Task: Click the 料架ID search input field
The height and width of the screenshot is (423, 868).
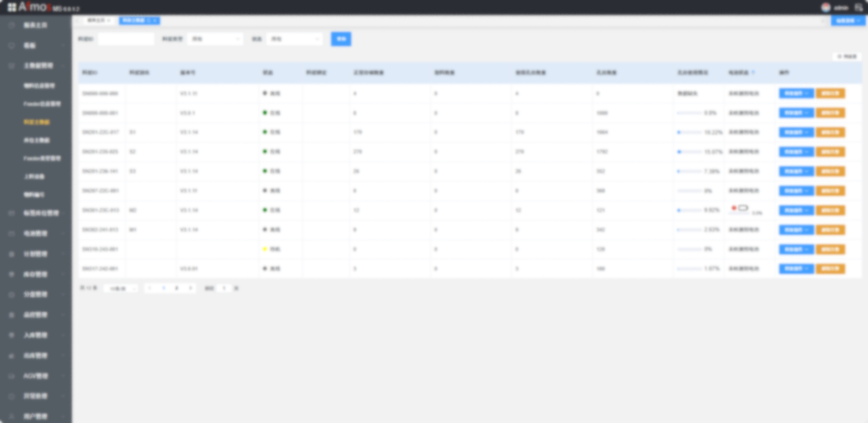Action: [x=126, y=39]
